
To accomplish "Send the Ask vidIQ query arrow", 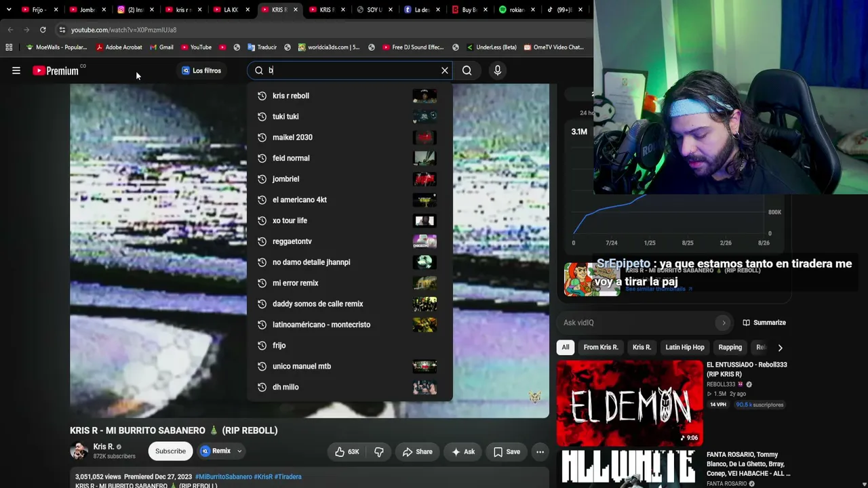I will [724, 323].
